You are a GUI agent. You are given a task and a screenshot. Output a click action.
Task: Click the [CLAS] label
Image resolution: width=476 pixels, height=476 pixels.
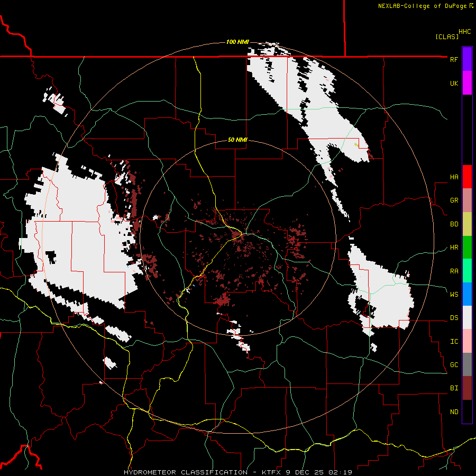tap(447, 37)
